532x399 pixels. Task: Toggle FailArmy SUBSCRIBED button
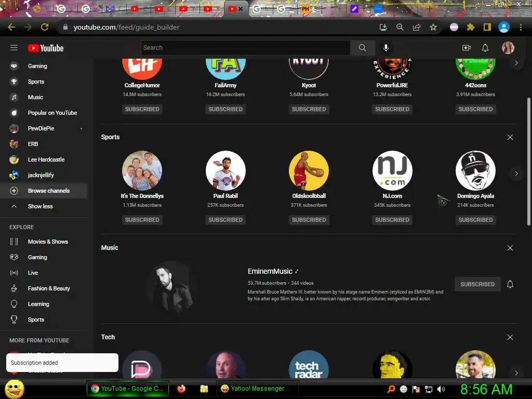(x=225, y=109)
